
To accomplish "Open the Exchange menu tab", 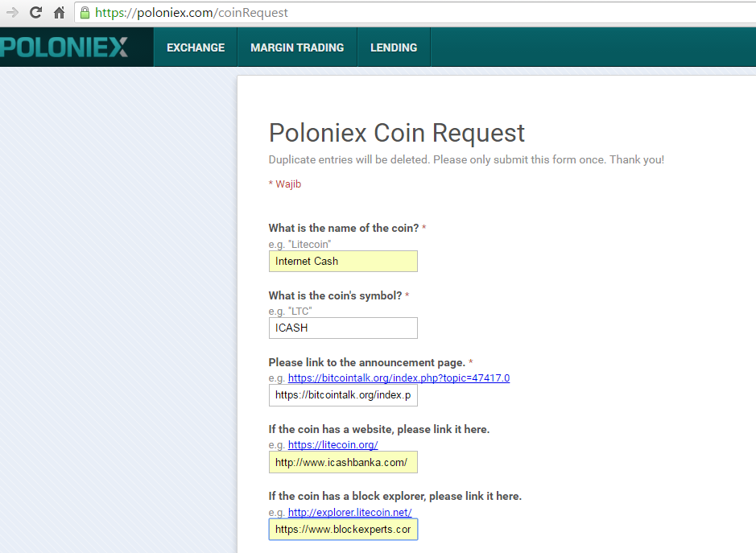I will tap(196, 47).
